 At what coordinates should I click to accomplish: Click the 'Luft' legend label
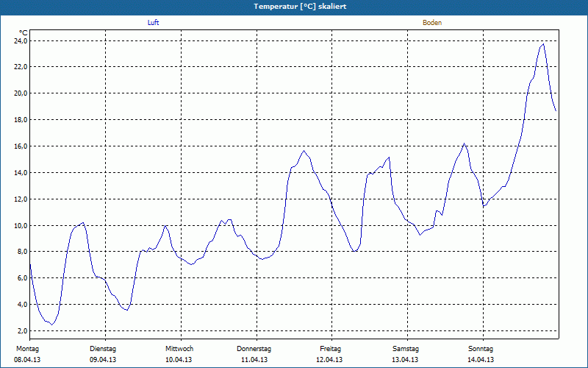[153, 23]
